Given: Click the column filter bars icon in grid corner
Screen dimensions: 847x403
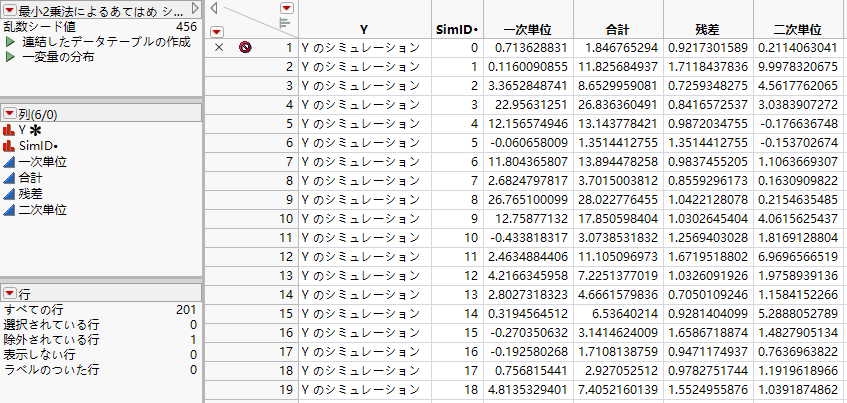Looking at the screenshot, I should (x=285, y=23).
